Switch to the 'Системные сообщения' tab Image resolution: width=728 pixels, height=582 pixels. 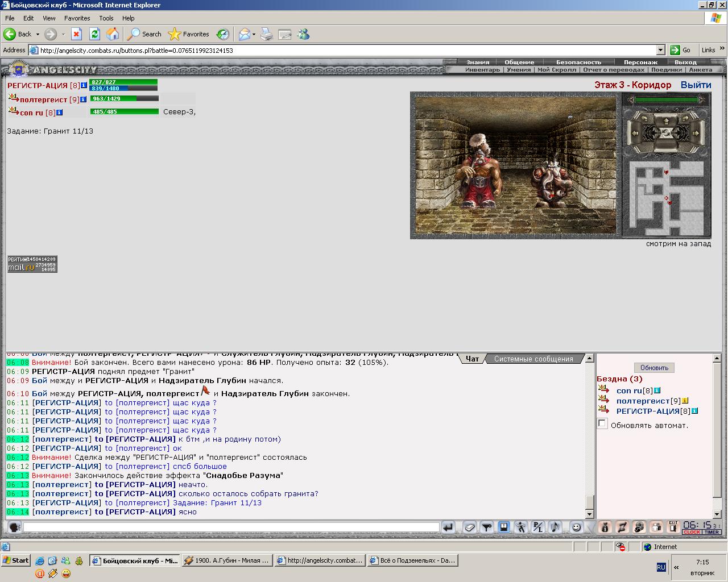point(533,359)
